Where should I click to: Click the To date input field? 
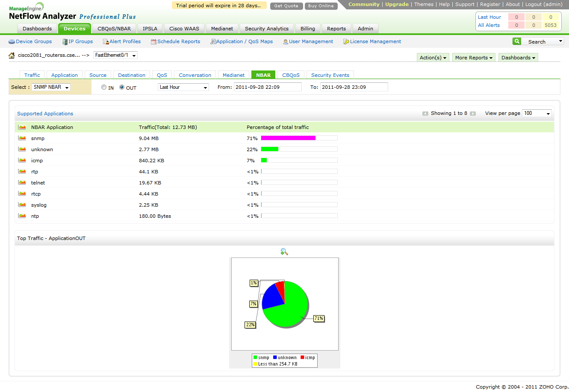(x=354, y=87)
